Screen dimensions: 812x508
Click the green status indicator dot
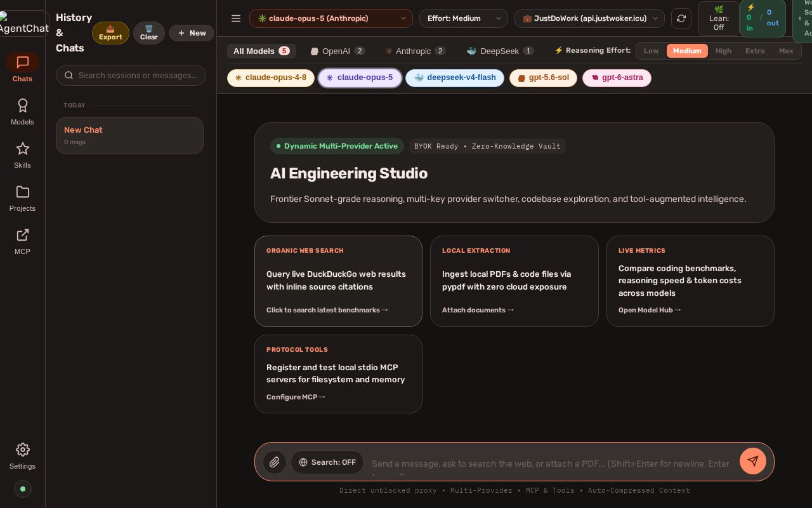click(23, 489)
